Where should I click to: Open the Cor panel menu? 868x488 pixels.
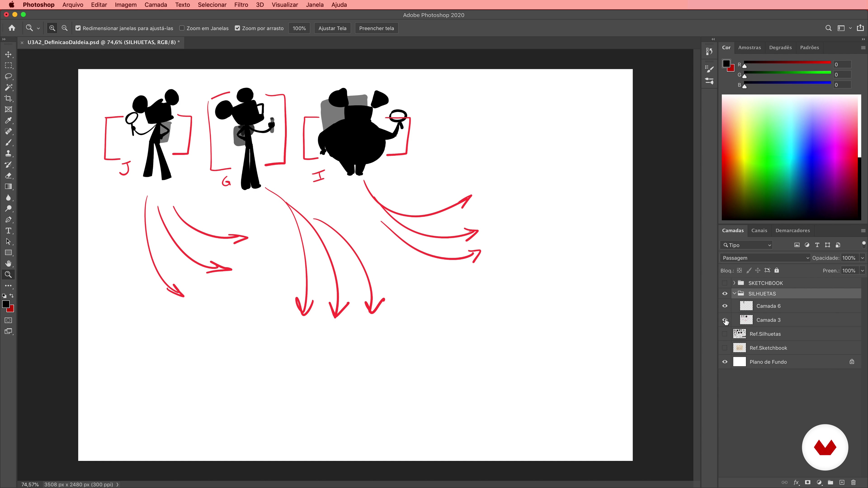pyautogui.click(x=863, y=47)
